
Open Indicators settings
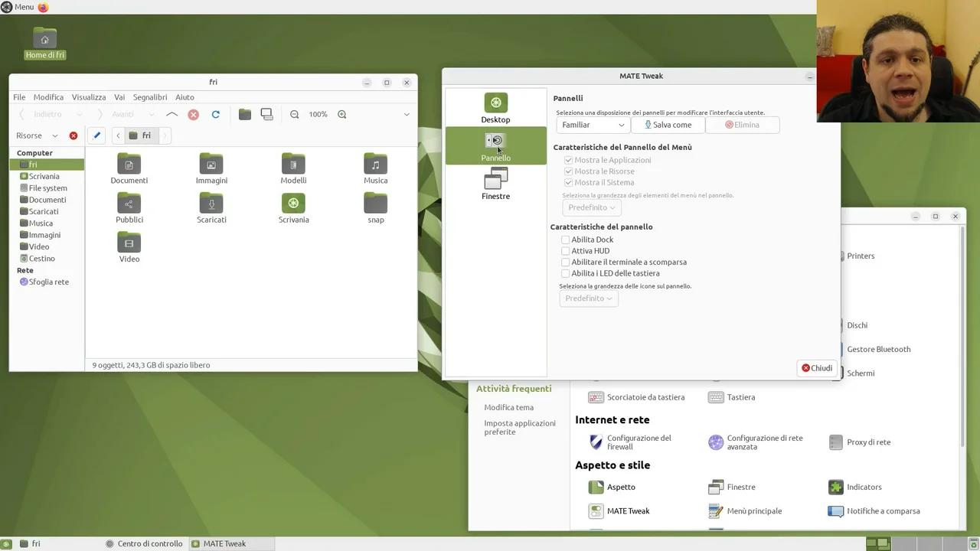pos(864,487)
